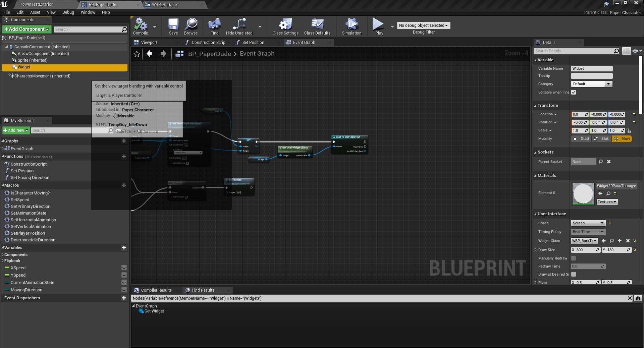Click Add New in My Blueprint
The image size is (644, 348).
16,130
